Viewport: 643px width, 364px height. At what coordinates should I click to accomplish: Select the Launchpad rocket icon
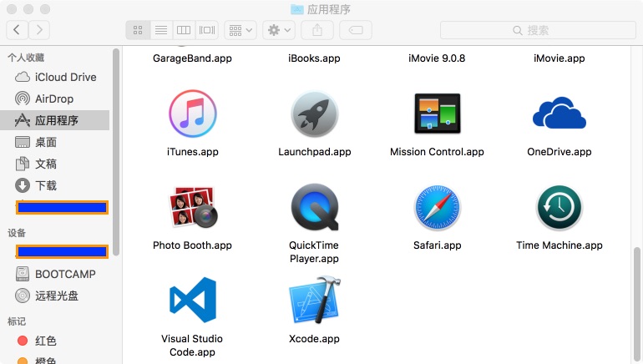(315, 114)
